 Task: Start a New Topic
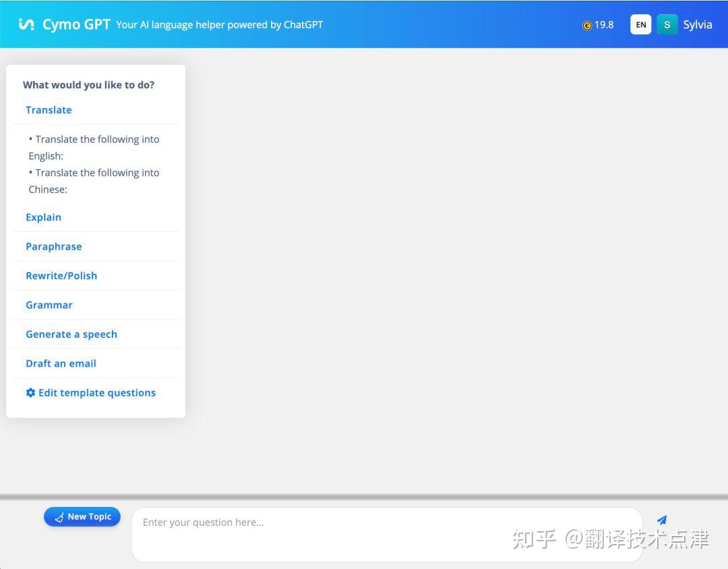82,516
